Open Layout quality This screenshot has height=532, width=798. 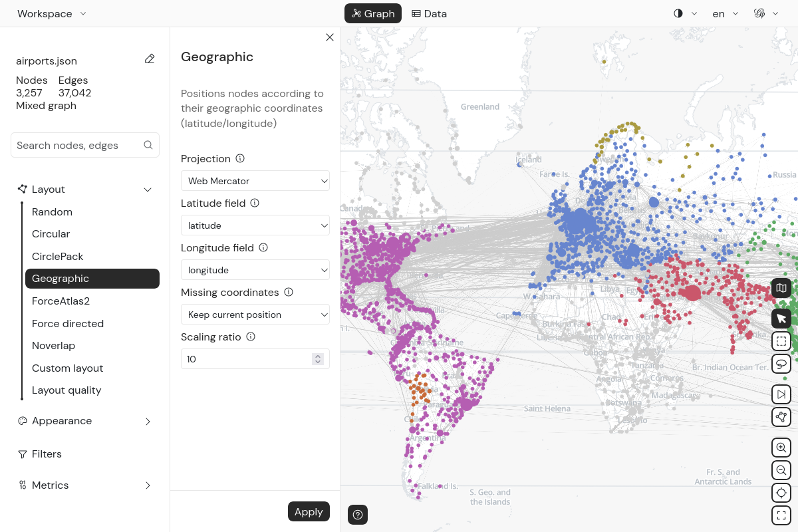pyautogui.click(x=92, y=390)
